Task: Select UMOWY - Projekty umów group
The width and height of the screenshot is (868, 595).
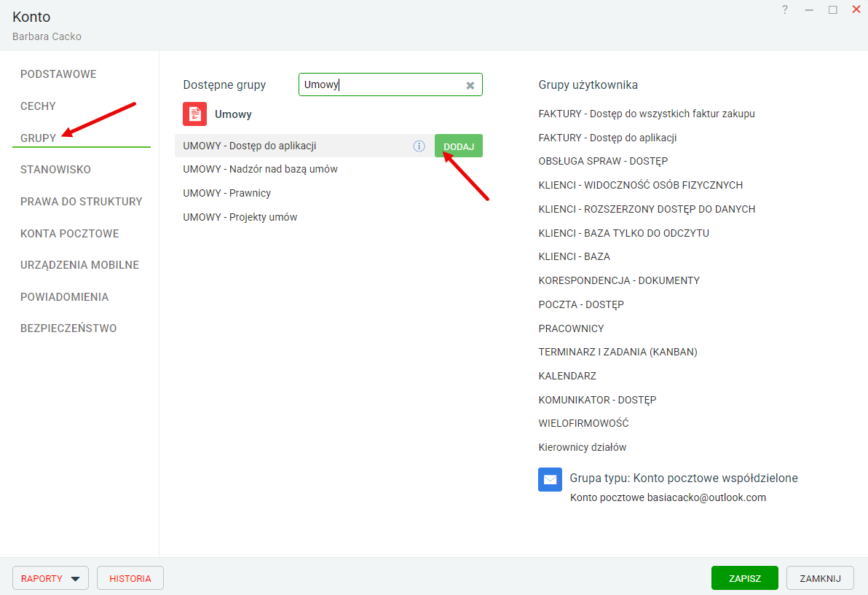Action: (240, 217)
